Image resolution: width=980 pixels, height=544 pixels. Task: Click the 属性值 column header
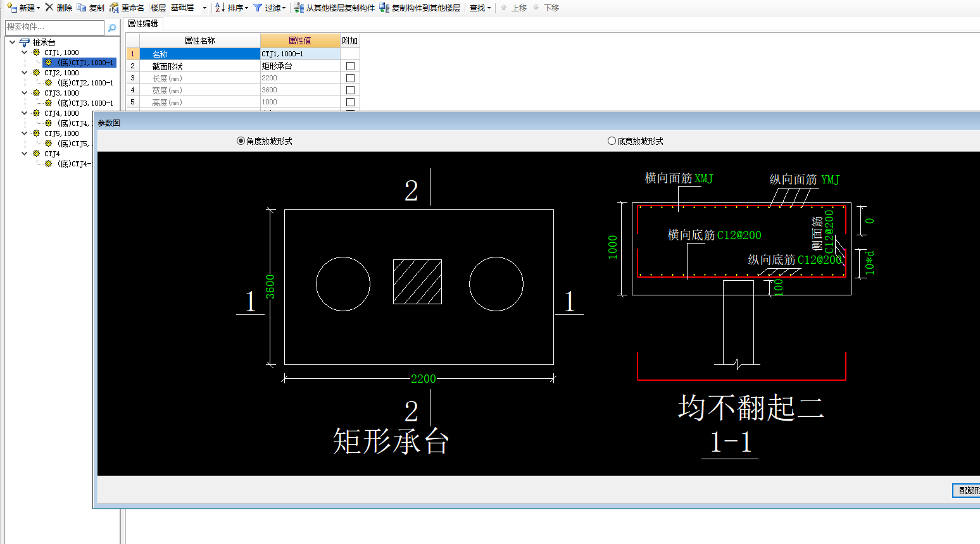[x=300, y=40]
